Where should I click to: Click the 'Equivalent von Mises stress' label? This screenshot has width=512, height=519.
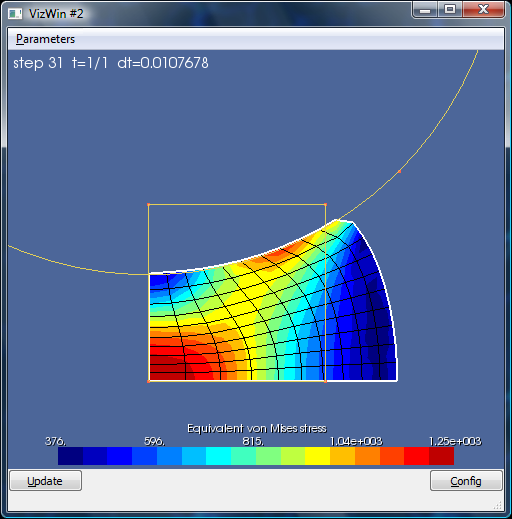[257, 428]
